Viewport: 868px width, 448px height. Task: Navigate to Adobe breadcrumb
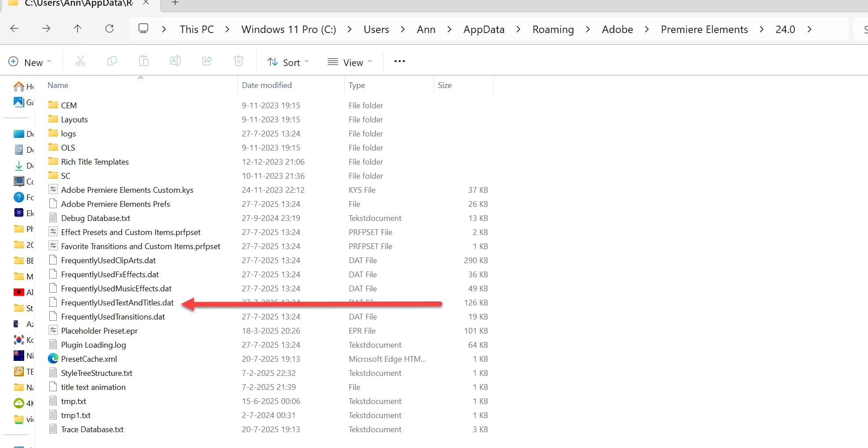(x=617, y=29)
